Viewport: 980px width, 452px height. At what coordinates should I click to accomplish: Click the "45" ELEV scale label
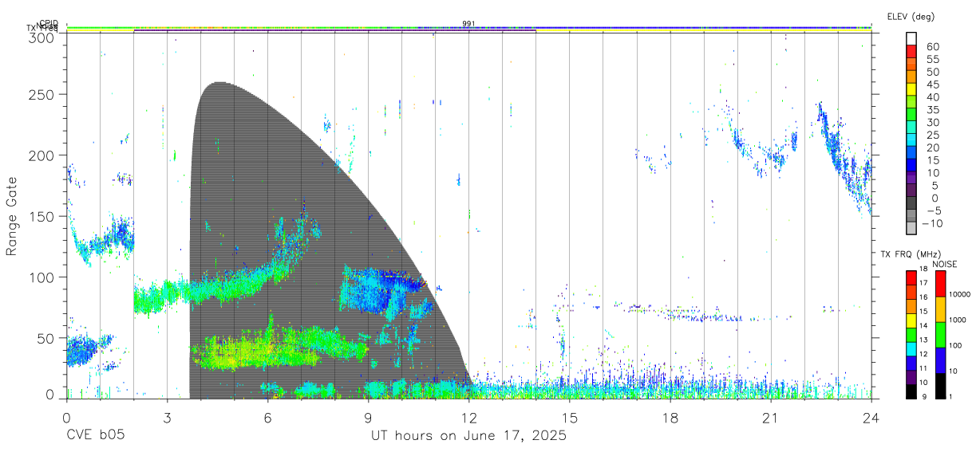click(x=931, y=85)
